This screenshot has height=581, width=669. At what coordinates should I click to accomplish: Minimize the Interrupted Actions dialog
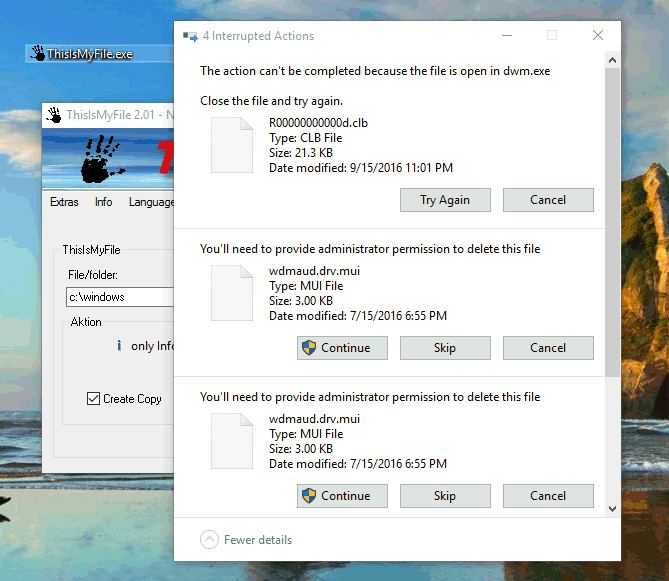pos(507,35)
